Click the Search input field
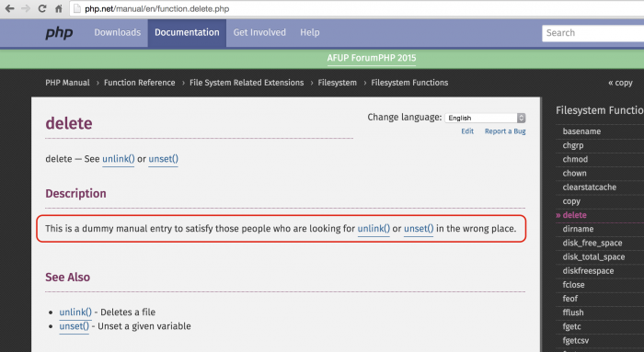This screenshot has width=644, height=352. (593, 33)
